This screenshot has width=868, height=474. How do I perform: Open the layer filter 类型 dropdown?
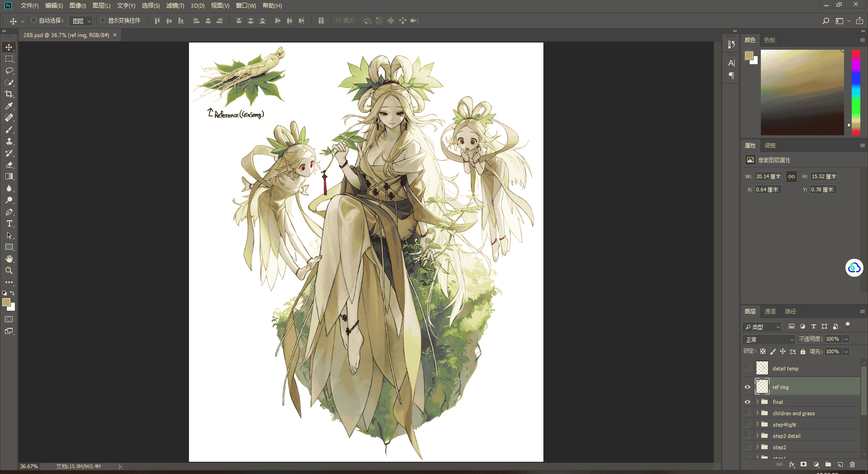click(762, 327)
